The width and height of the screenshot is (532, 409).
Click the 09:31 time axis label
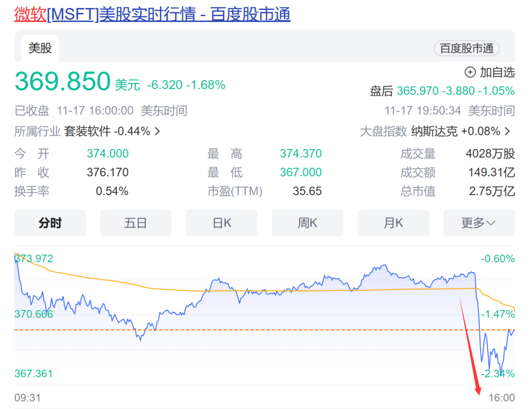pos(28,398)
